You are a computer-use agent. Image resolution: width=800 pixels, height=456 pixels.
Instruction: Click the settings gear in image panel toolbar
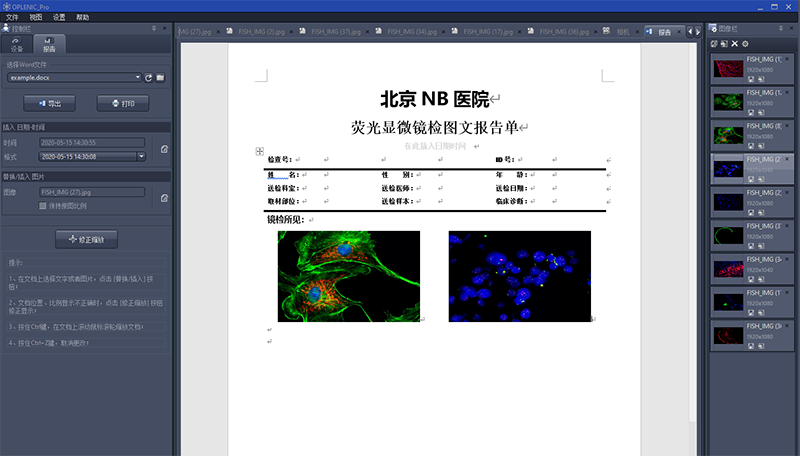pos(745,44)
